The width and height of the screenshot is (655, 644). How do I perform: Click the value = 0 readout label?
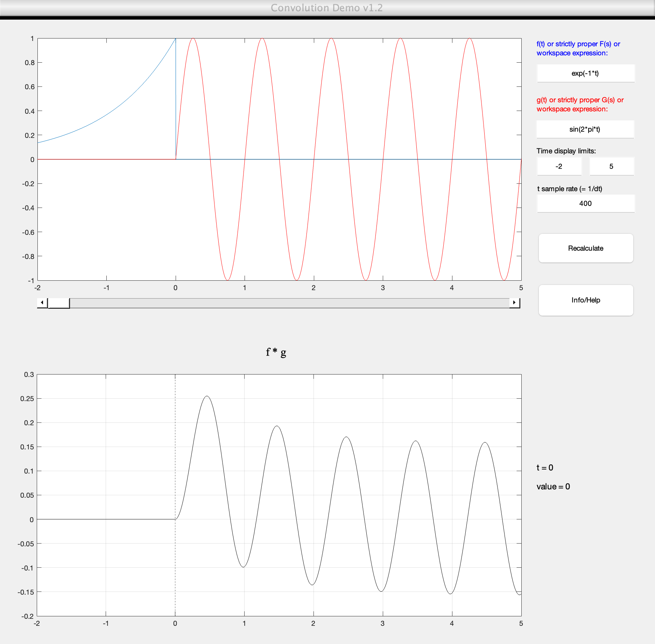[553, 486]
